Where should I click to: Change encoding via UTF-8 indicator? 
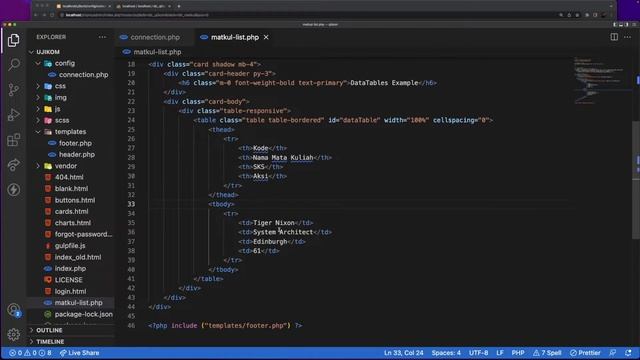click(x=478, y=353)
